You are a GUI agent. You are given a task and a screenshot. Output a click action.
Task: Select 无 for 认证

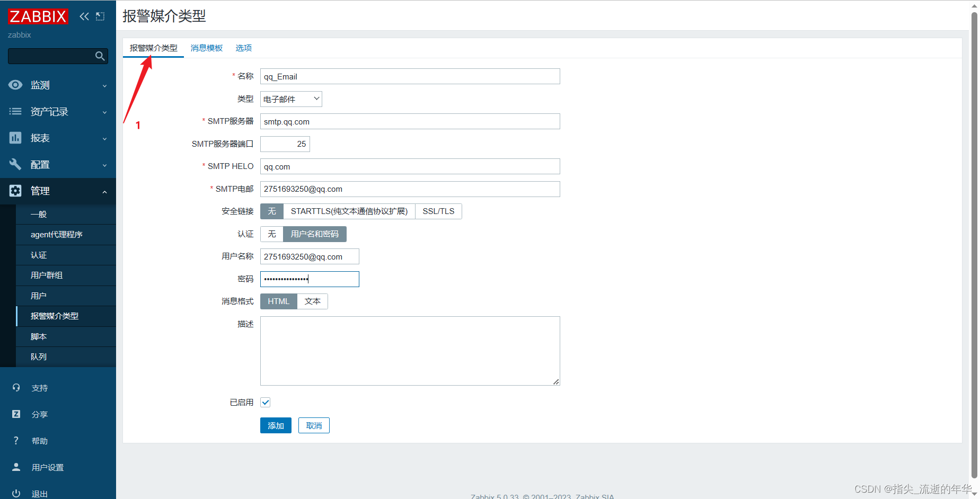272,234
